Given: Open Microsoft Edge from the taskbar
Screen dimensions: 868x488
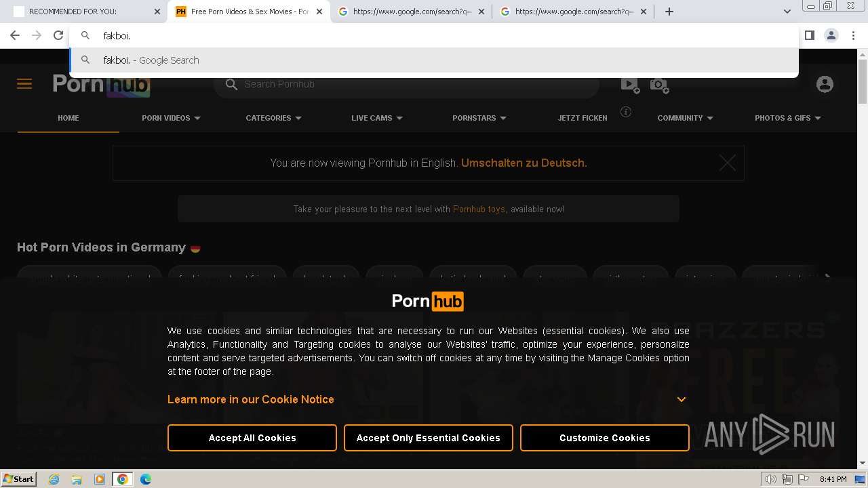Looking at the screenshot, I should pyautogui.click(x=146, y=479).
